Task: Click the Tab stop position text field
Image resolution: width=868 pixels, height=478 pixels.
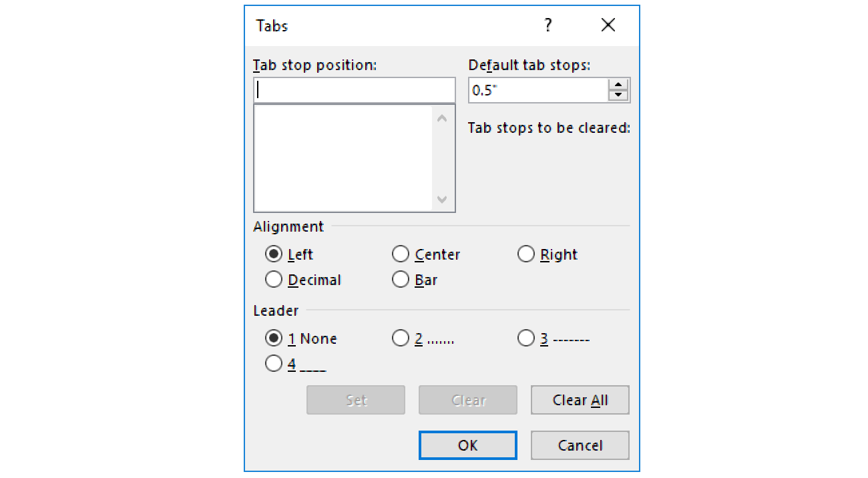Action: click(x=354, y=90)
